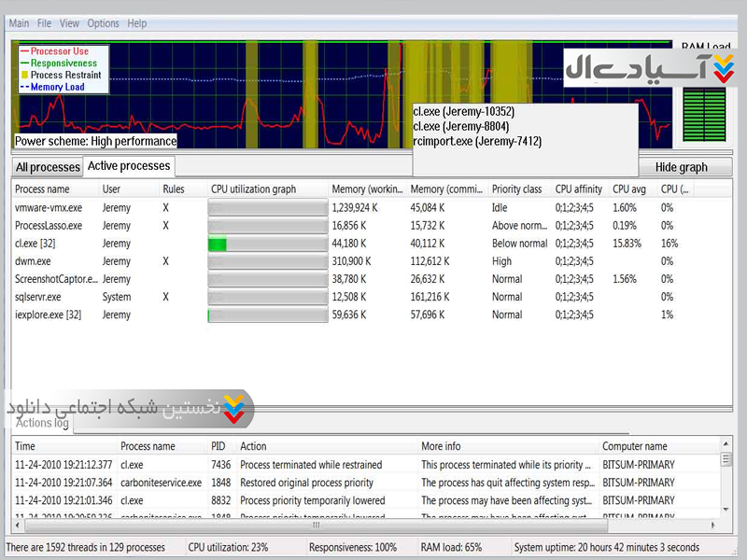Click the Hide graph button

(x=681, y=167)
